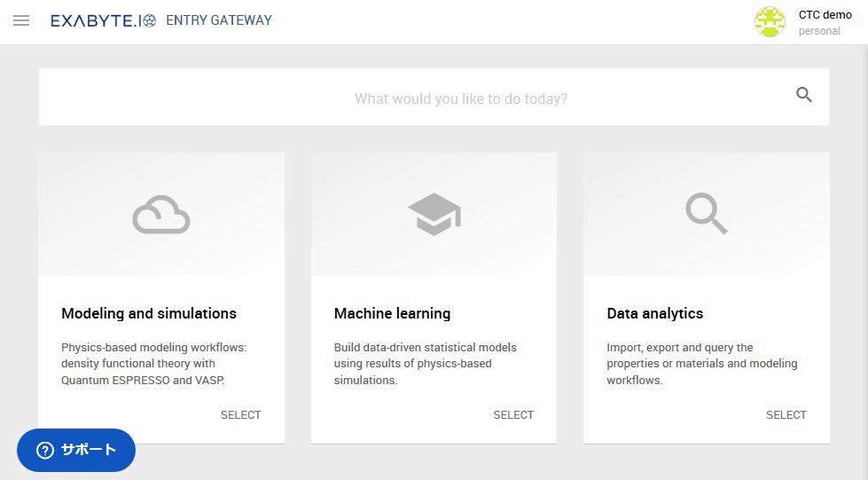Select the Machine learning option

click(513, 415)
